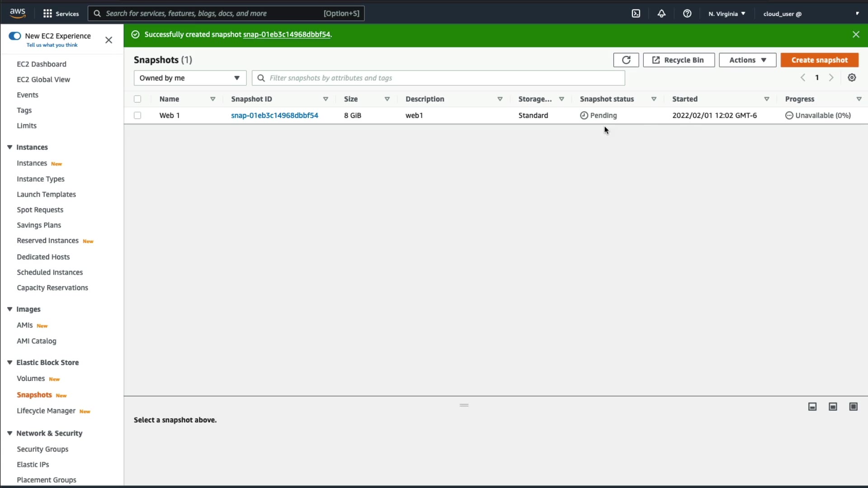The image size is (868, 488).
Task: Collapse the Elastic Block Store section
Action: coord(9,362)
